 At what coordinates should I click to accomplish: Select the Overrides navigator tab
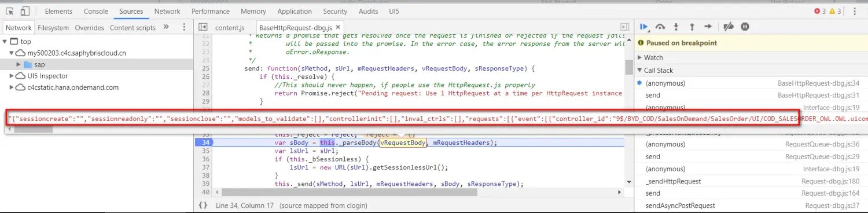pos(89,27)
